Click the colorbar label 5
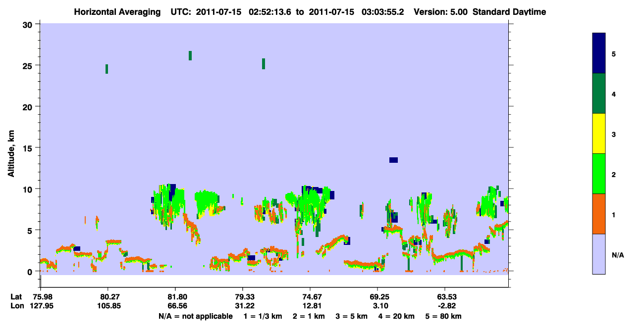The image size is (644, 330). click(614, 53)
